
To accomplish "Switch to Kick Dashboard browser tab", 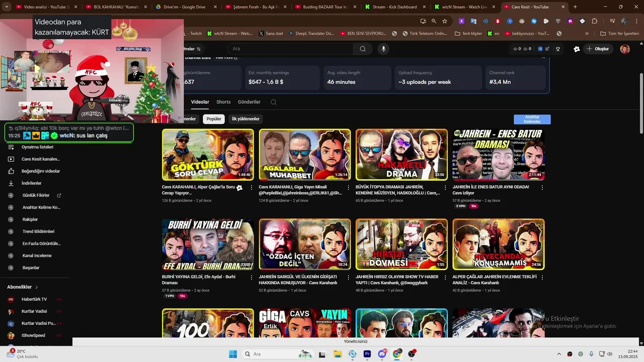I will tap(394, 7).
